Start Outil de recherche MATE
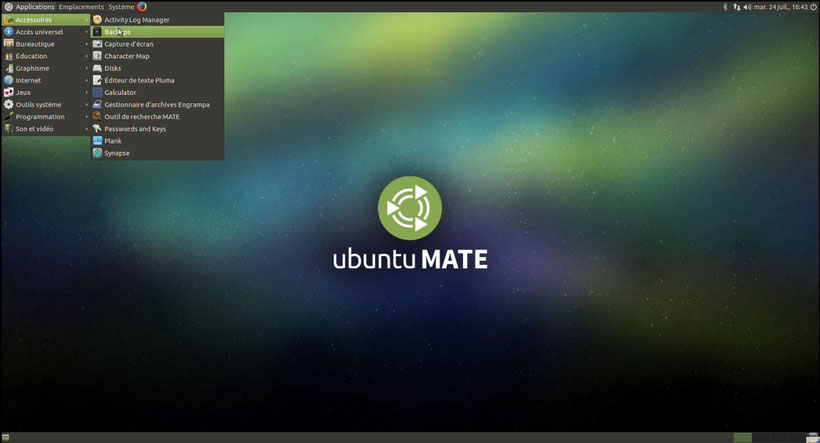 tap(157, 117)
